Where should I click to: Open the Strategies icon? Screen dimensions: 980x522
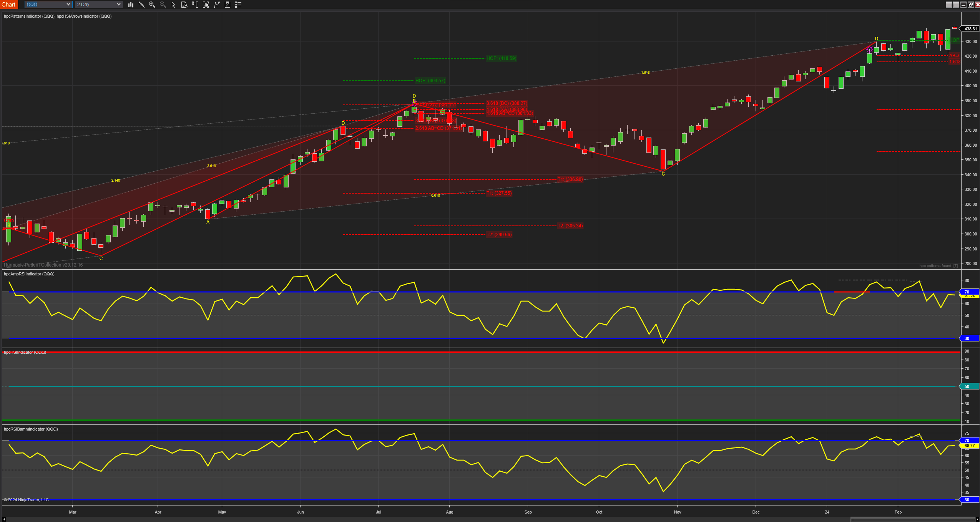pyautogui.click(x=228, y=5)
